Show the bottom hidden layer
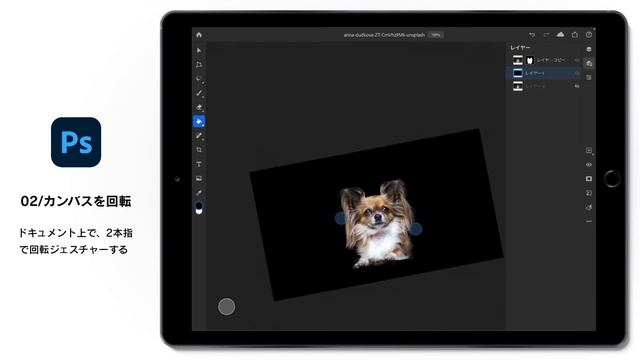This screenshot has height=360, width=640. [577, 86]
